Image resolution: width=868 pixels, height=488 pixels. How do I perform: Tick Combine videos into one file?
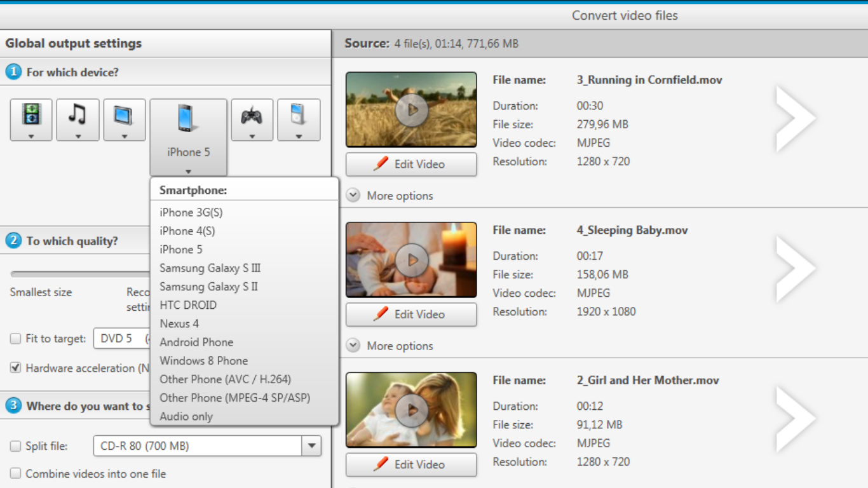[x=16, y=473]
